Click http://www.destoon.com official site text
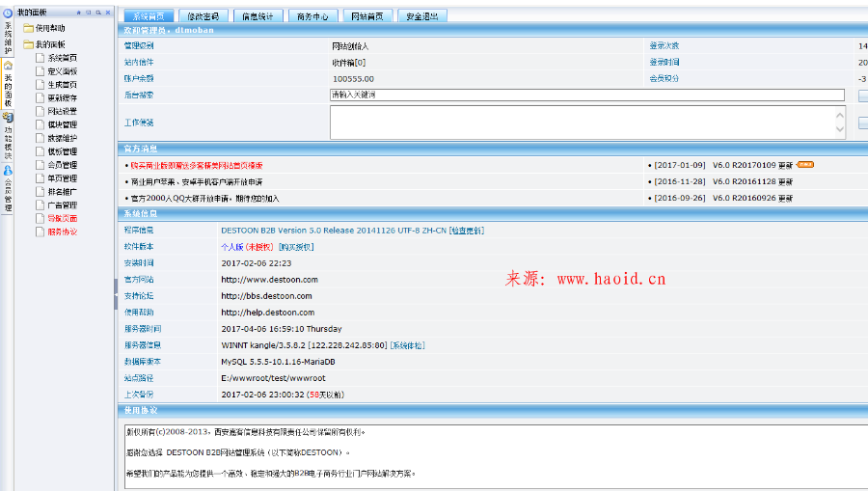The width and height of the screenshot is (868, 491). click(x=270, y=280)
